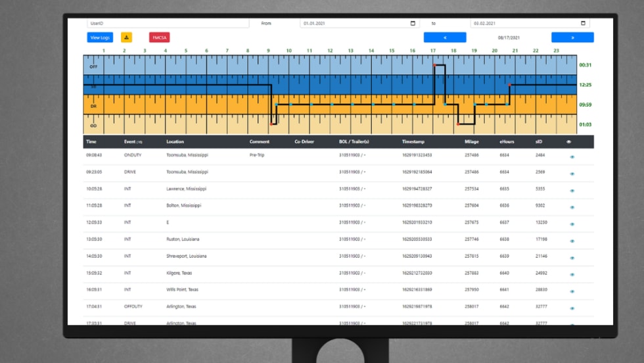Click the eye icon in the table header

[x=568, y=141]
